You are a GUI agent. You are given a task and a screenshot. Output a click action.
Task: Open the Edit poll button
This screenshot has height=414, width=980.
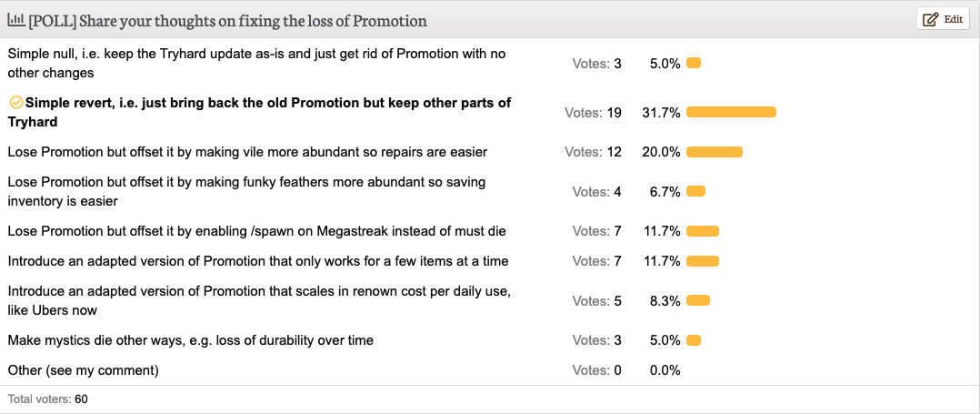point(943,19)
